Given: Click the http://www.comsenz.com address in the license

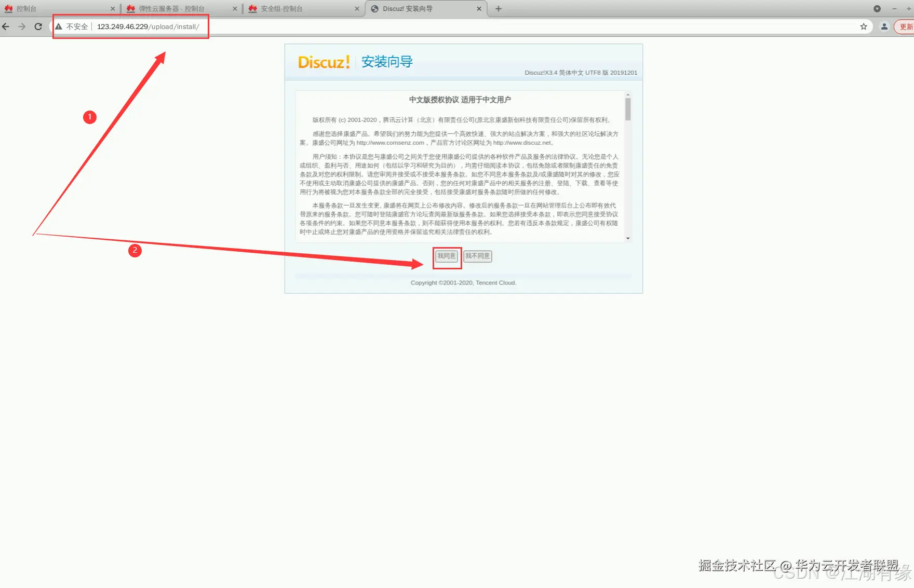Looking at the screenshot, I should (391, 143).
